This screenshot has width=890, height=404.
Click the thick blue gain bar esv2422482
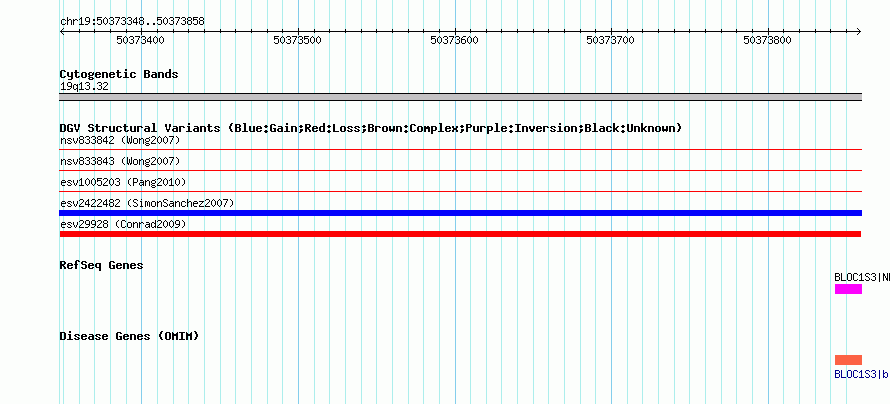pos(460,213)
